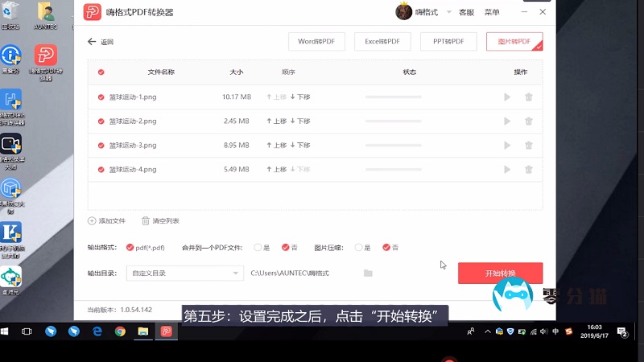
Task: Open the 菜单 menu in the title bar
Action: pyautogui.click(x=491, y=13)
